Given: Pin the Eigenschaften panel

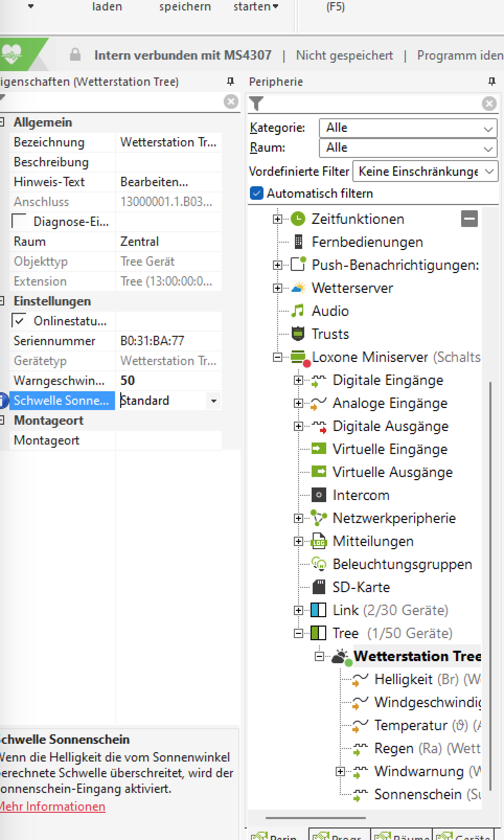Looking at the screenshot, I should pos(230,82).
